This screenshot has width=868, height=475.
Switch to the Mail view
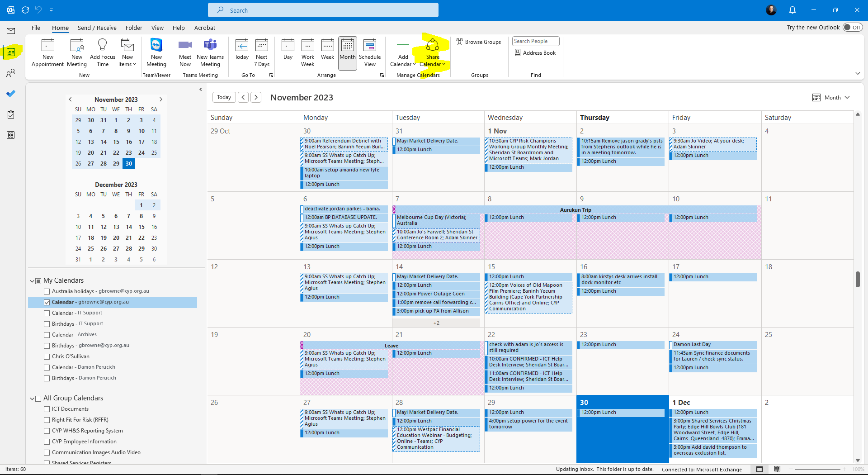coord(11,31)
